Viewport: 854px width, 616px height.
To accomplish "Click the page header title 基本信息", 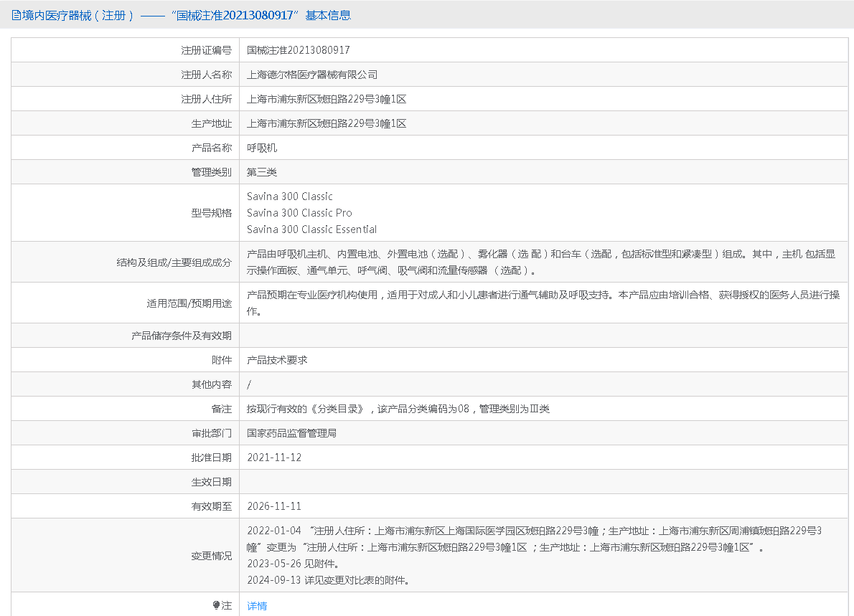I will [329, 15].
